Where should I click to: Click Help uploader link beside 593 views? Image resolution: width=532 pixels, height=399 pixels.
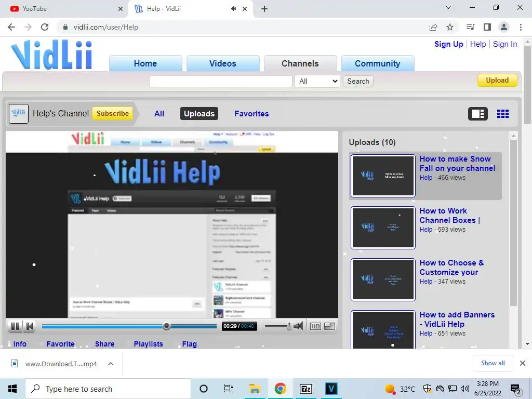pos(426,230)
